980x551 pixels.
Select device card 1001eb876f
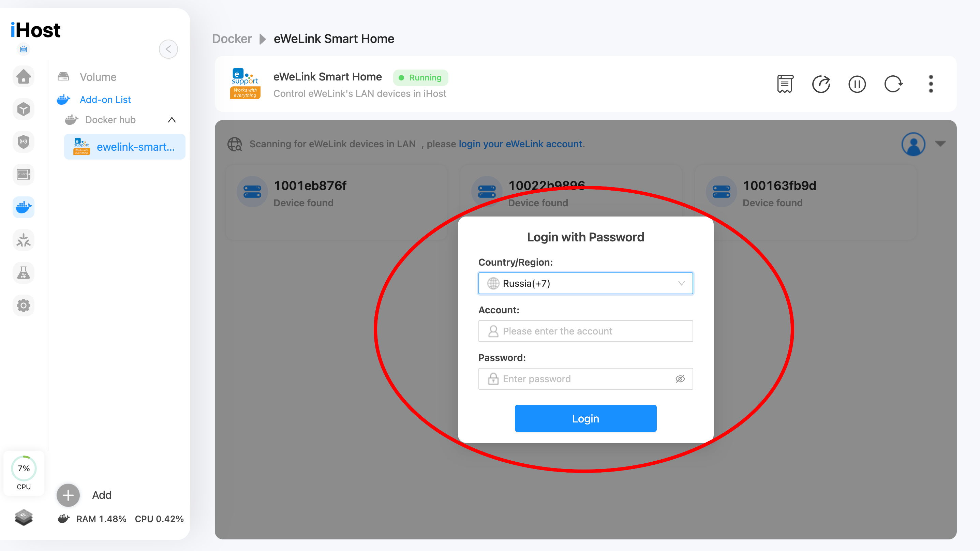[x=337, y=202]
